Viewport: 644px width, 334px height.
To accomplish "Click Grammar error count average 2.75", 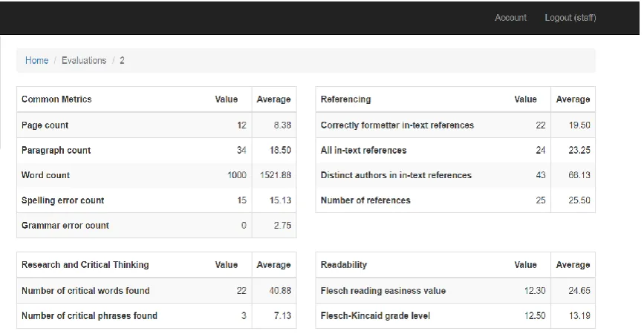I will pyautogui.click(x=282, y=226).
